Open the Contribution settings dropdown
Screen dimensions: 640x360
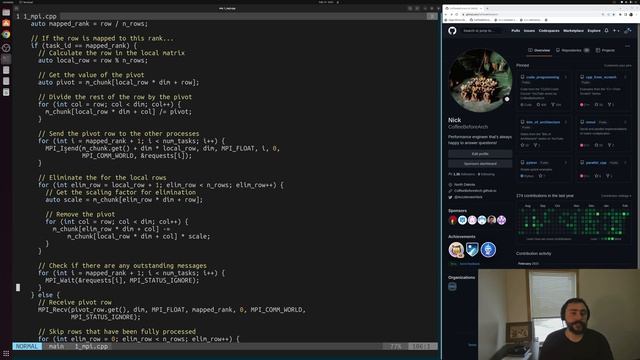pyautogui.click(x=616, y=196)
